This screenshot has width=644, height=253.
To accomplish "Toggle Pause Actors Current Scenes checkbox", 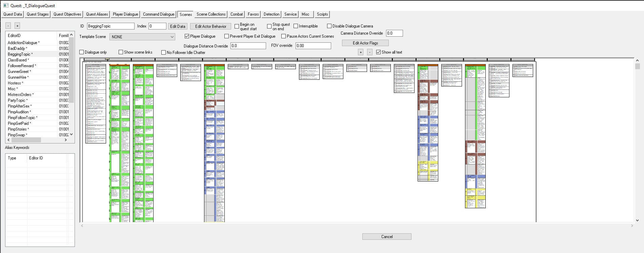I will (284, 36).
